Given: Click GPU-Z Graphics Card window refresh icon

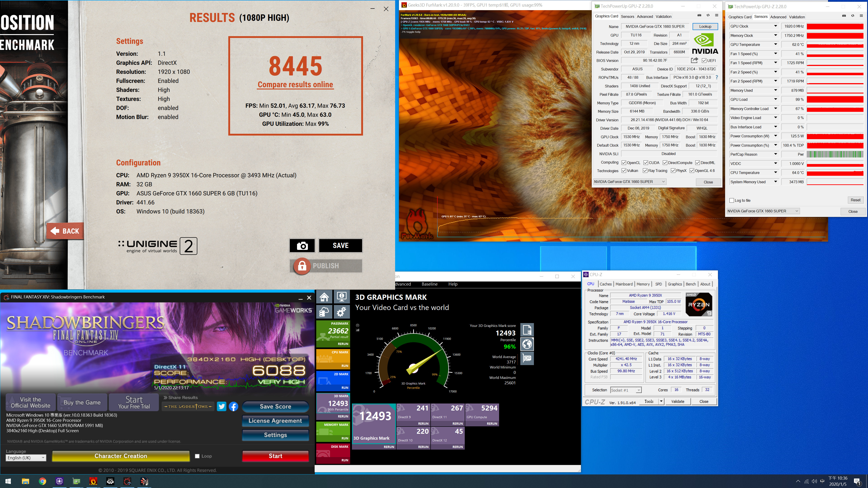Looking at the screenshot, I should [708, 15].
